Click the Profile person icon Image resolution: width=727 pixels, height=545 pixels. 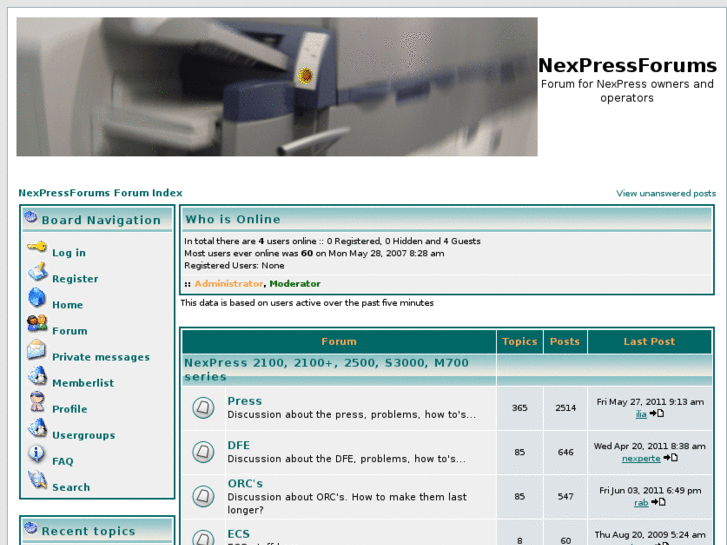tap(37, 402)
